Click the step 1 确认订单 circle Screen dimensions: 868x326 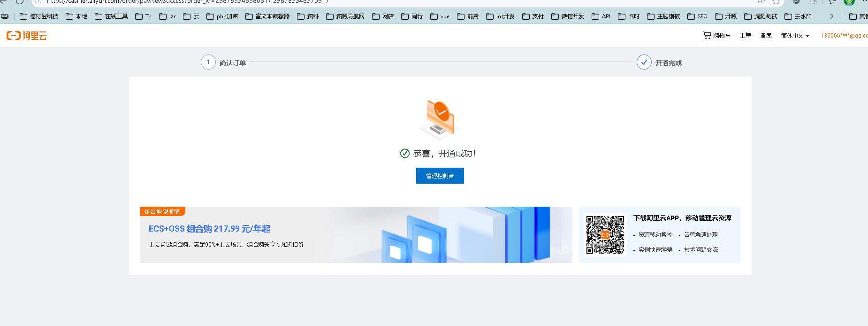pyautogui.click(x=208, y=62)
